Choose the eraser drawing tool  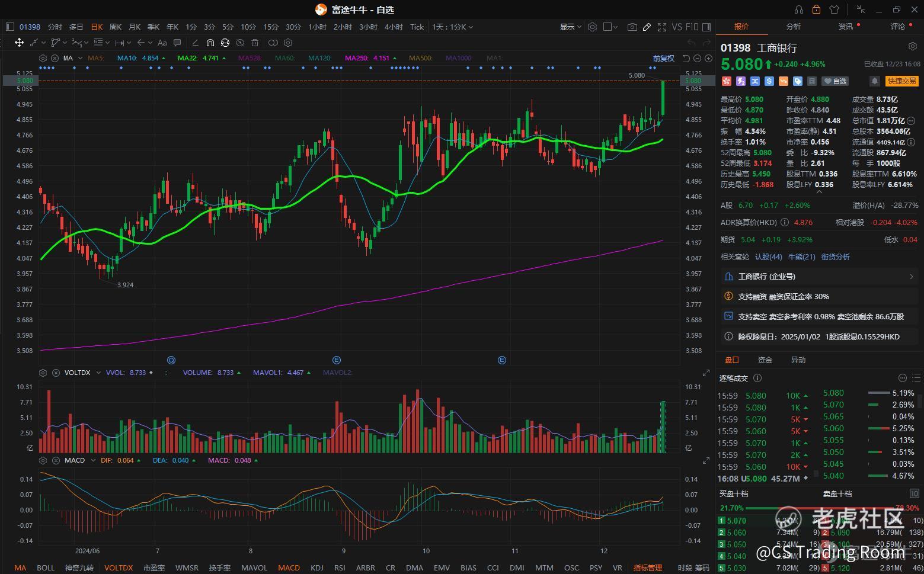(195, 43)
